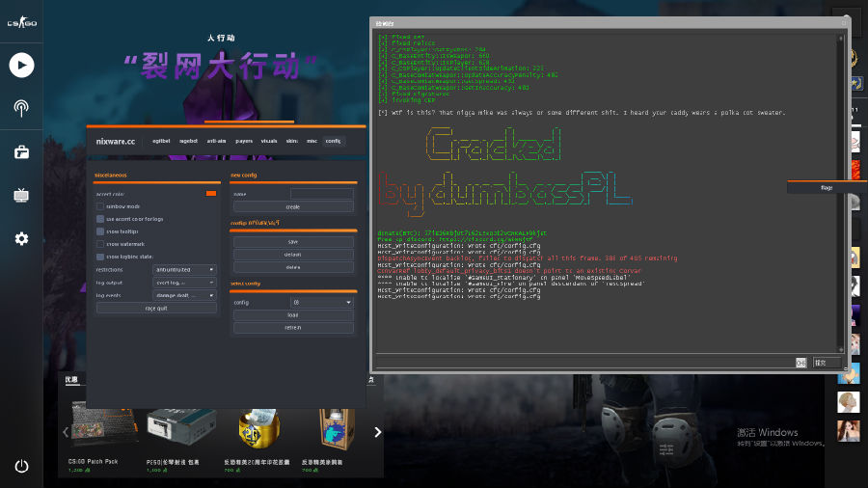Close the console window
Viewport: 868px width, 488px height.
point(844,23)
